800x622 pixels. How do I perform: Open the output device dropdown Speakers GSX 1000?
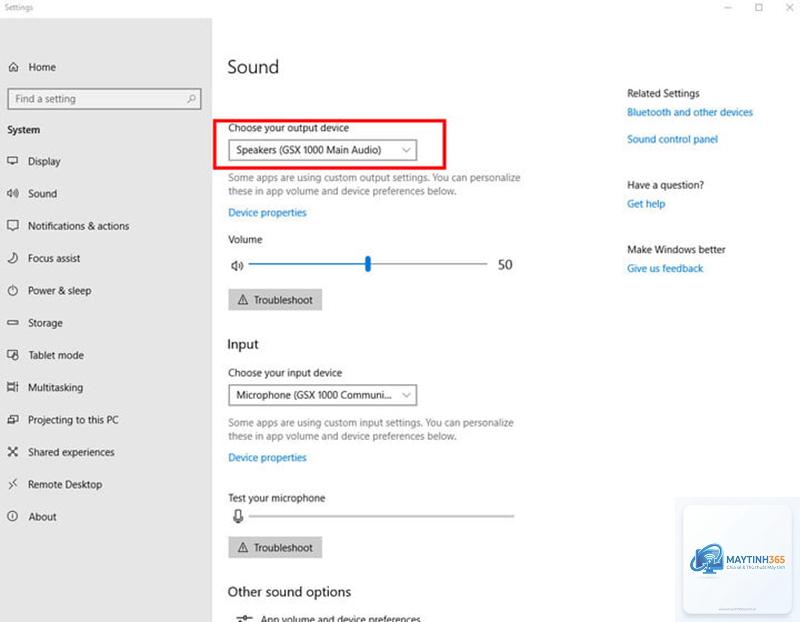click(322, 150)
